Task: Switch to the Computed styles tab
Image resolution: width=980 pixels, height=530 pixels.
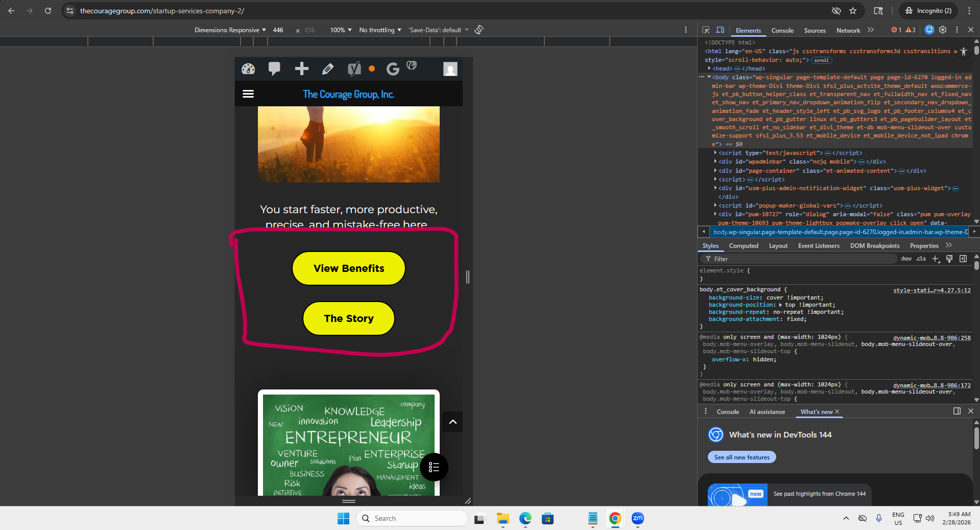Action: (744, 246)
